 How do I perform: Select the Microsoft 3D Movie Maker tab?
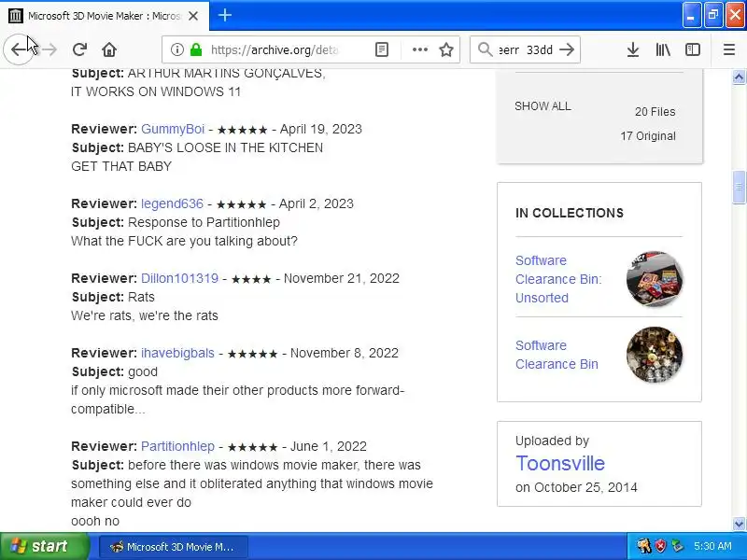pyautogui.click(x=105, y=16)
